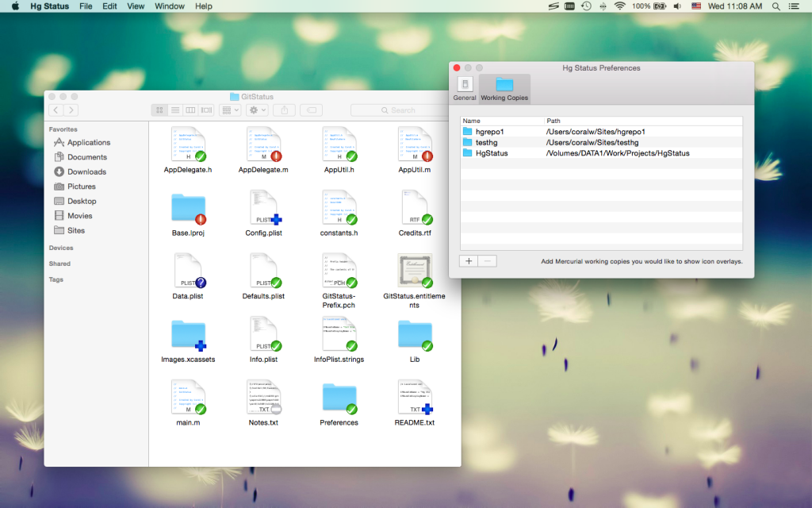Switch Finder to column view

pos(190,110)
